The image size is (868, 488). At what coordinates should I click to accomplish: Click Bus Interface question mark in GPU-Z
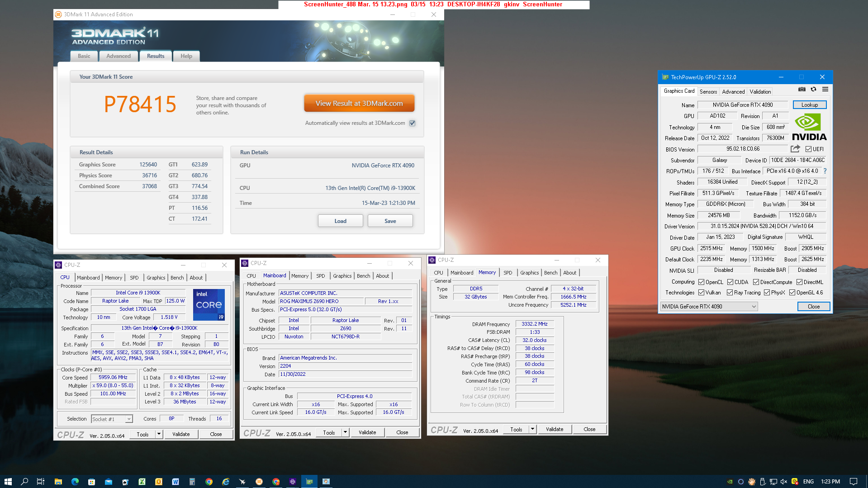pyautogui.click(x=825, y=171)
